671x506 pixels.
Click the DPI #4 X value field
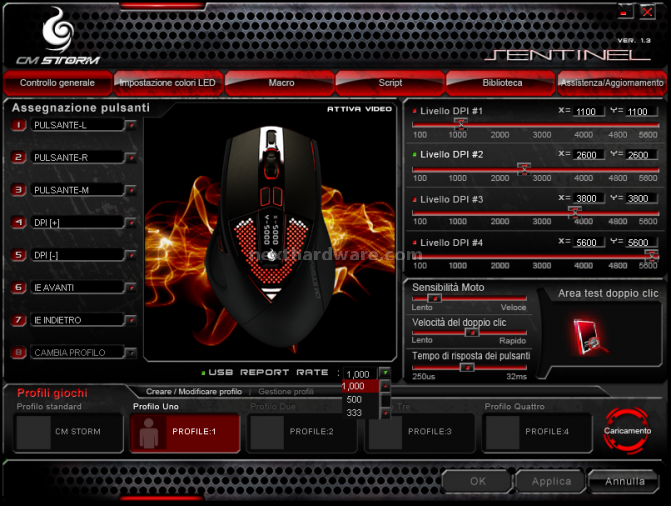pos(588,242)
